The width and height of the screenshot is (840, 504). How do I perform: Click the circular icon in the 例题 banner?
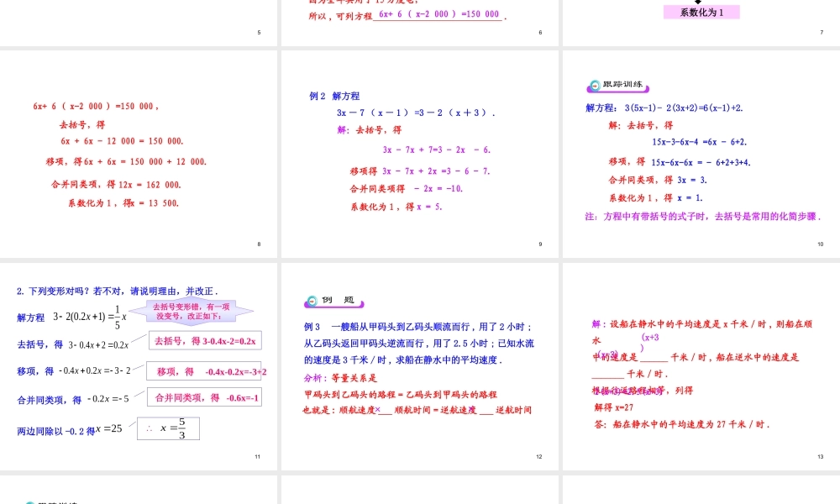pos(312,301)
